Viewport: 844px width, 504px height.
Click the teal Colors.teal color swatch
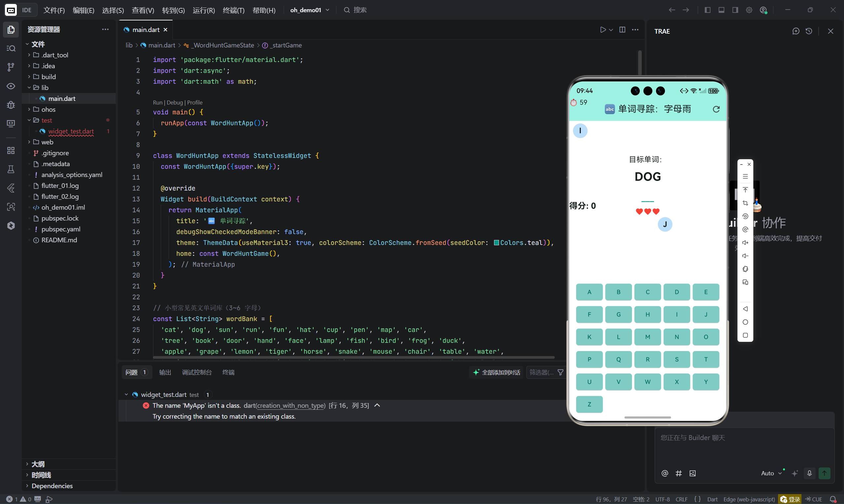point(496,243)
